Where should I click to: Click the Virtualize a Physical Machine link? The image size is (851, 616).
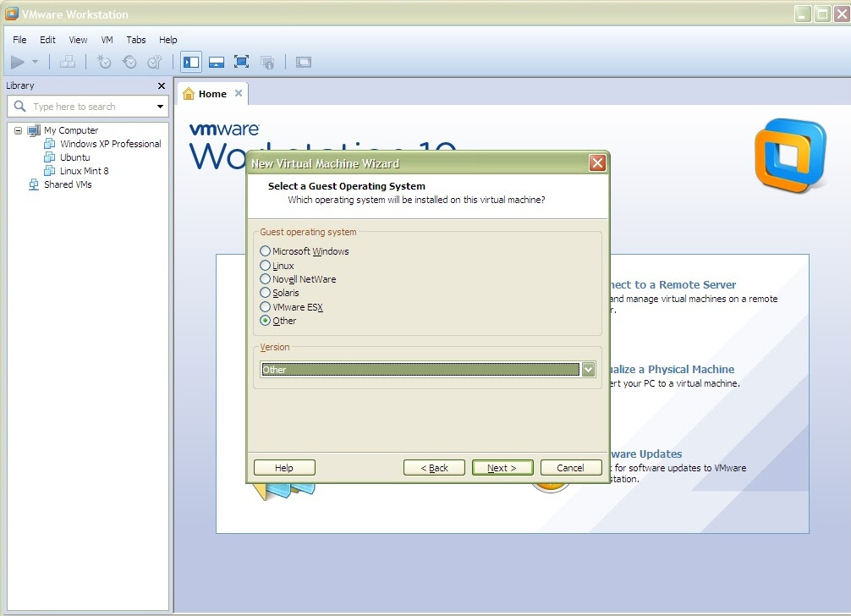click(x=672, y=370)
